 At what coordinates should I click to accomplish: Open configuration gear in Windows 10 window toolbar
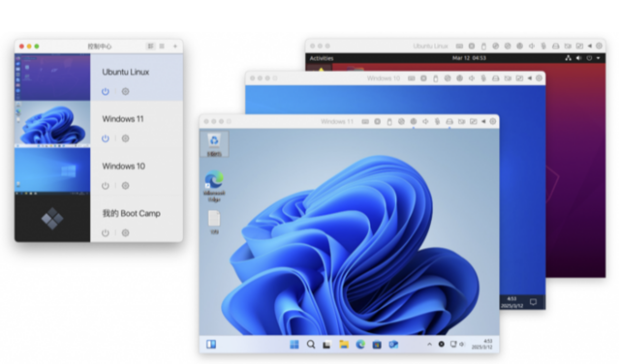(539, 78)
